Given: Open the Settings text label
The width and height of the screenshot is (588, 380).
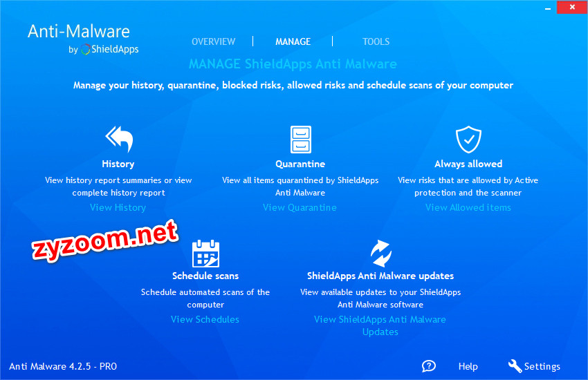Looking at the screenshot, I should [542, 366].
